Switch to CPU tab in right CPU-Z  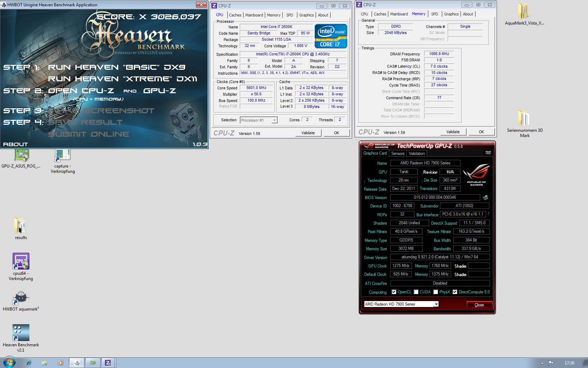(x=364, y=14)
